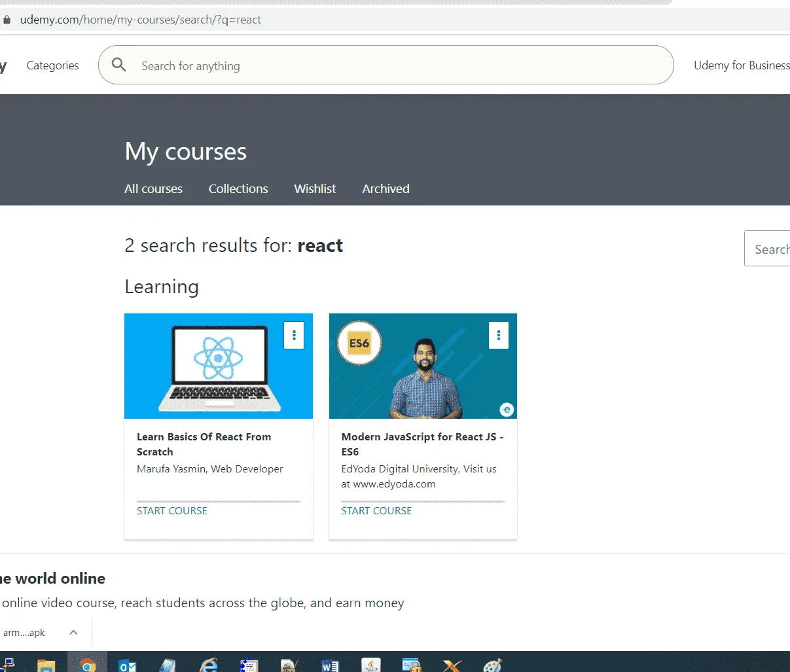Click the search magnifier icon

click(118, 65)
